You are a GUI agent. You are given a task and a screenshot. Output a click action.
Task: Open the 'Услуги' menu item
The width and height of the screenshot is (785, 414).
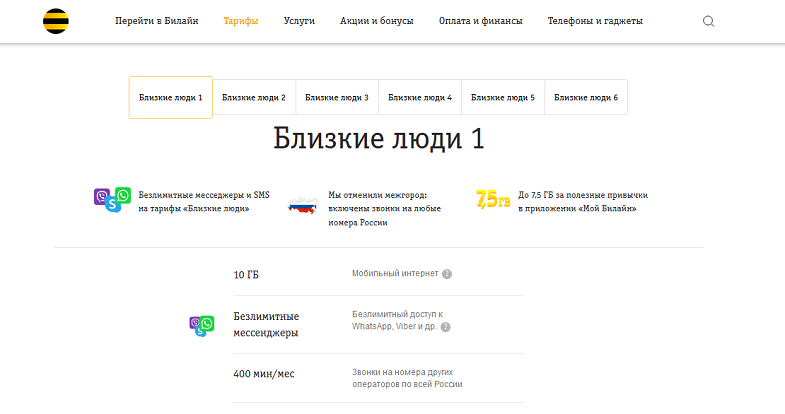299,21
